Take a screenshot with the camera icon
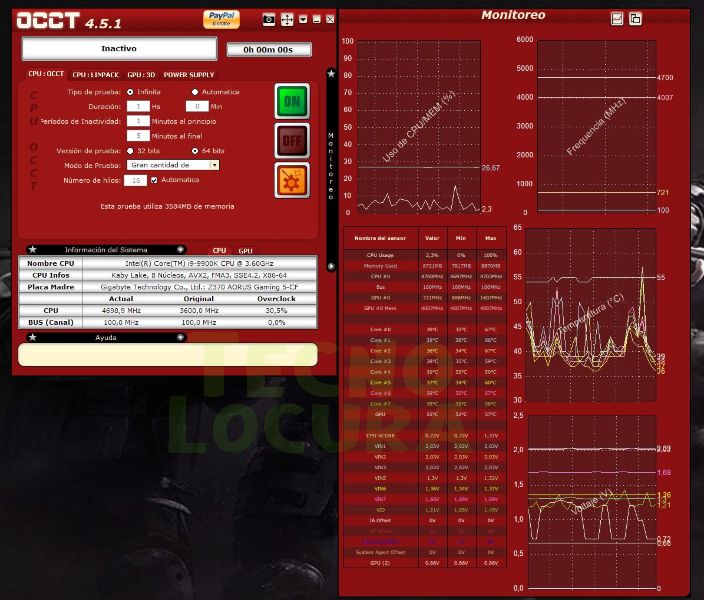The image size is (704, 600). point(268,20)
